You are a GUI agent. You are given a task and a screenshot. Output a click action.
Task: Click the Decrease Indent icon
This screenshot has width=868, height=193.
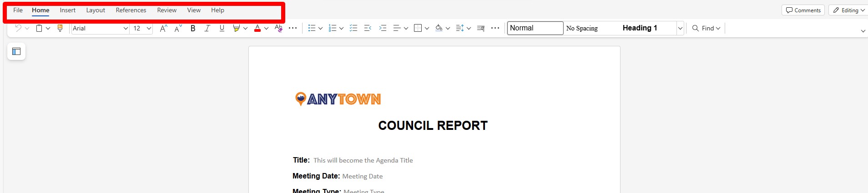[368, 28]
